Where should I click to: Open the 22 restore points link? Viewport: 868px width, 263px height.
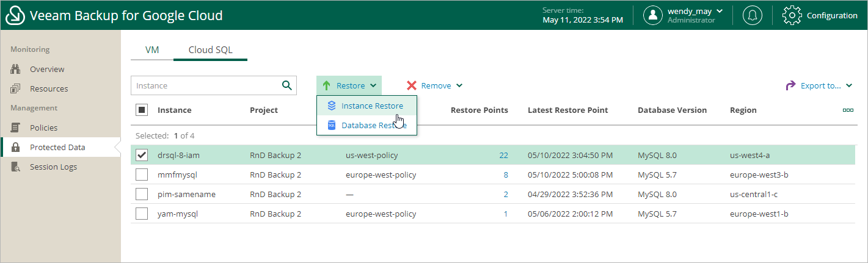click(503, 155)
